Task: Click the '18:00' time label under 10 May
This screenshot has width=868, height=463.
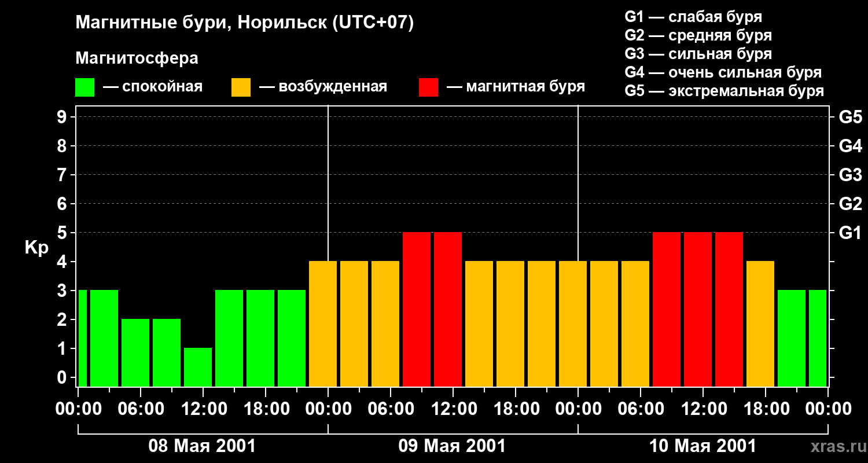Action: pyautogui.click(x=766, y=409)
